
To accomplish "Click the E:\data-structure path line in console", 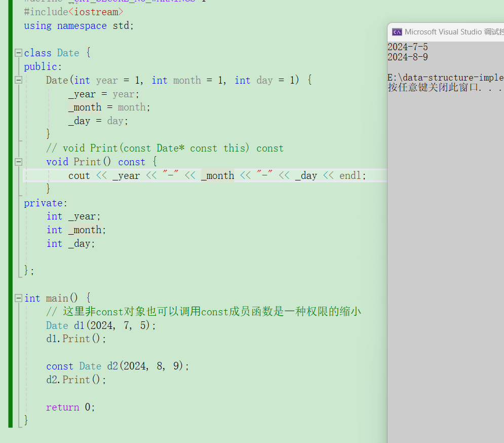I will tap(446, 78).
